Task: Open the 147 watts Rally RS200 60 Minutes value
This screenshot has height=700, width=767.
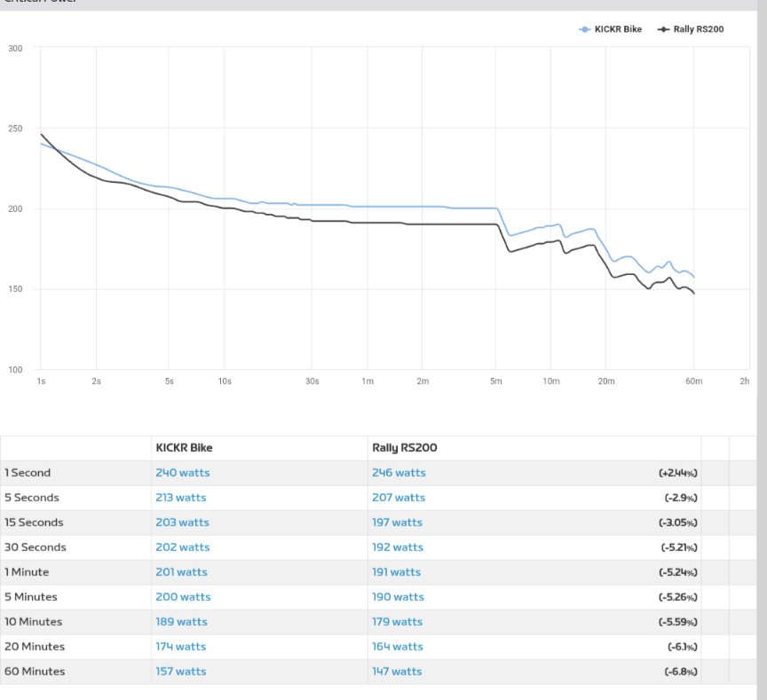Action: (397, 671)
